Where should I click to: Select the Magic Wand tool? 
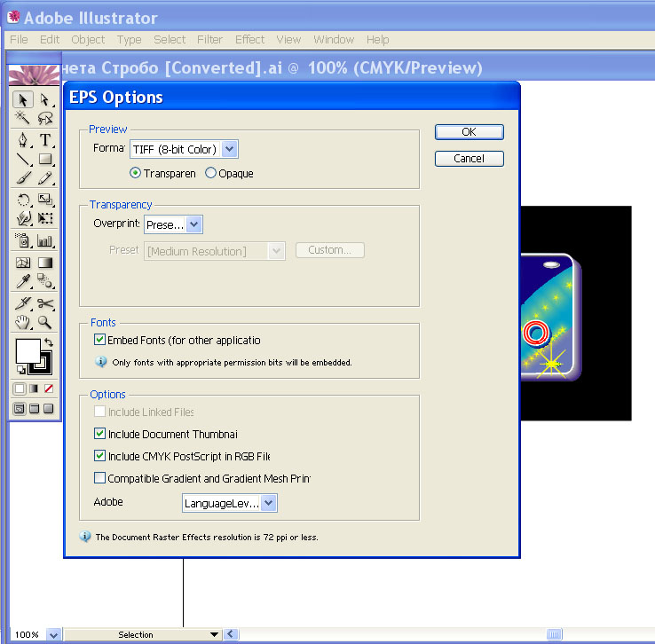22,119
